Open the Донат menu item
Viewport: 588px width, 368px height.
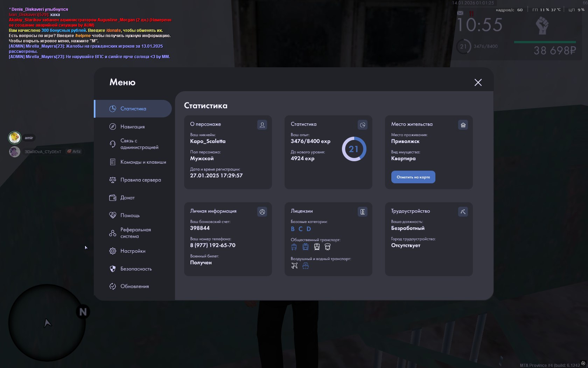click(127, 198)
